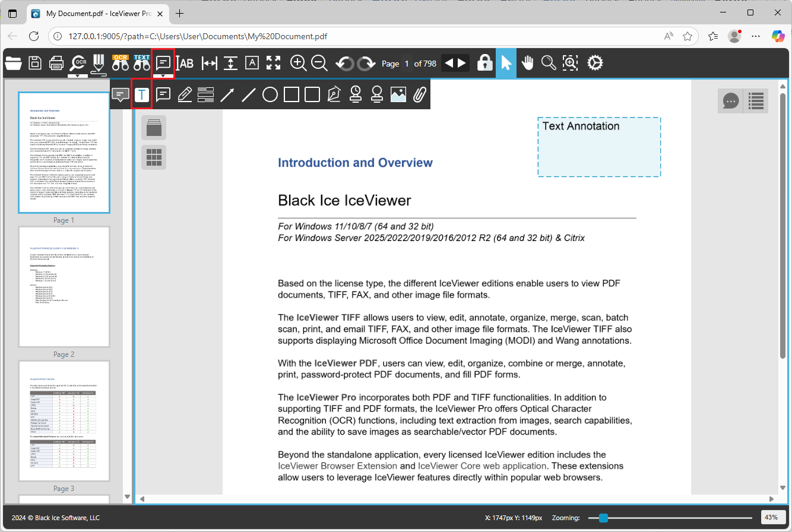Zoom out with the minus magnifier
This screenshot has width=792, height=532.
pos(319,63)
